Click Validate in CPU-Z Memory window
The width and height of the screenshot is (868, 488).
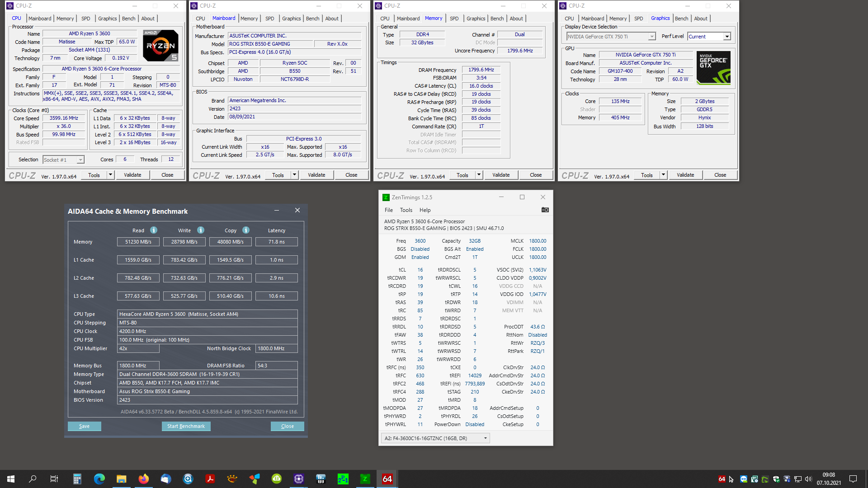[500, 175]
